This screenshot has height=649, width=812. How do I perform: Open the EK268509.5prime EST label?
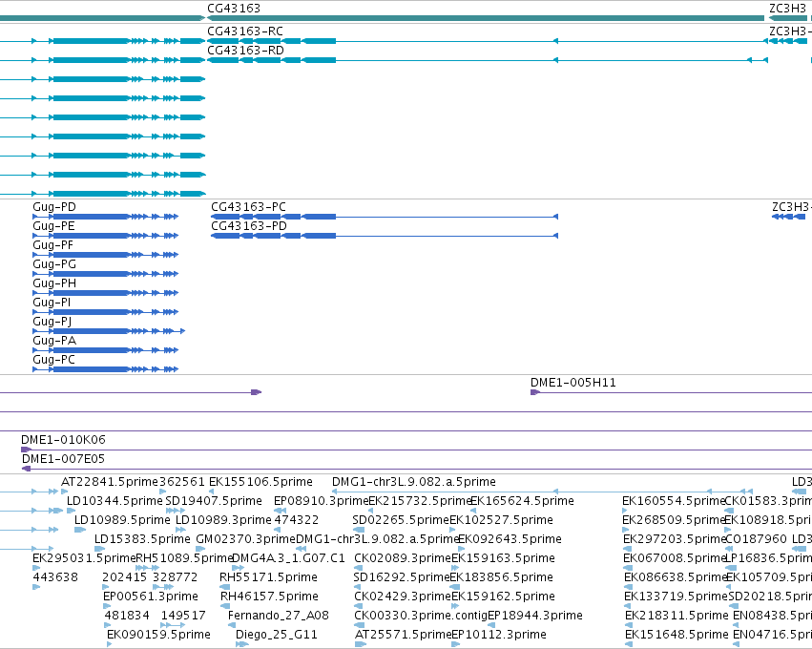click(x=673, y=520)
